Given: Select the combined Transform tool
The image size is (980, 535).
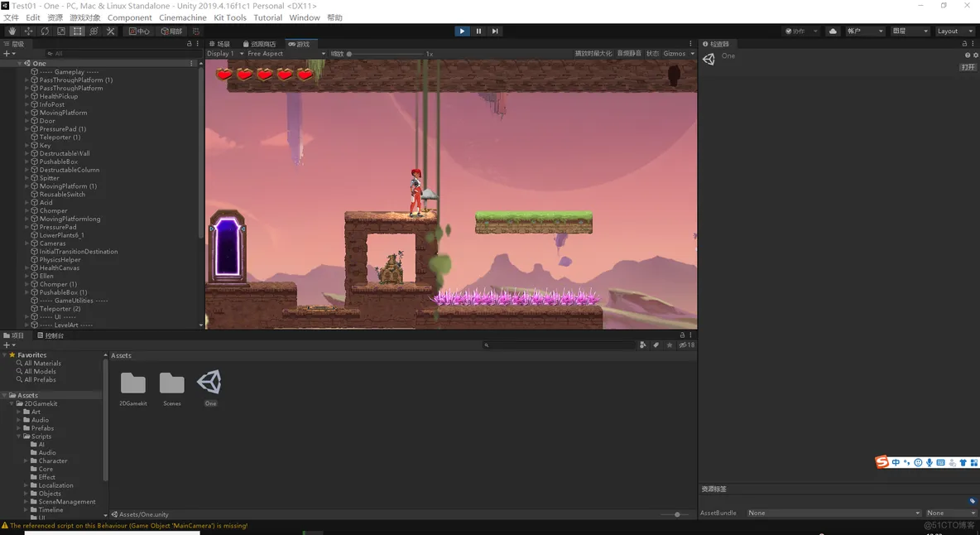Looking at the screenshot, I should (x=94, y=31).
